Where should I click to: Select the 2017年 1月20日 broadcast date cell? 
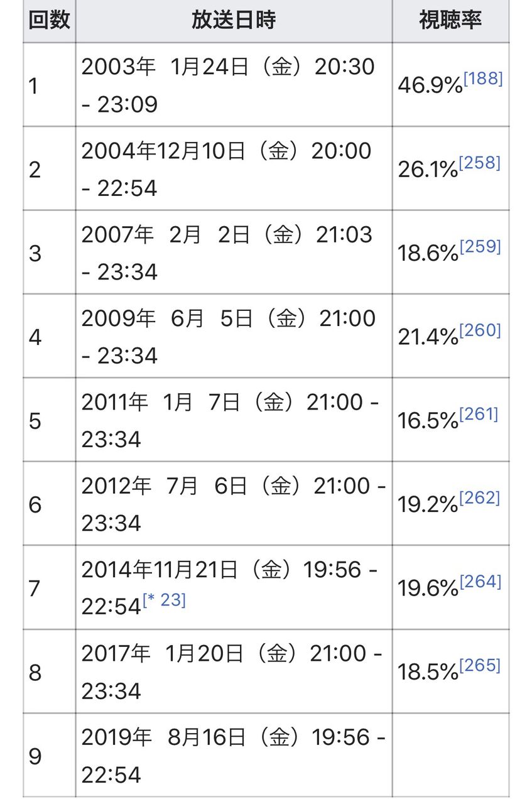click(234, 671)
